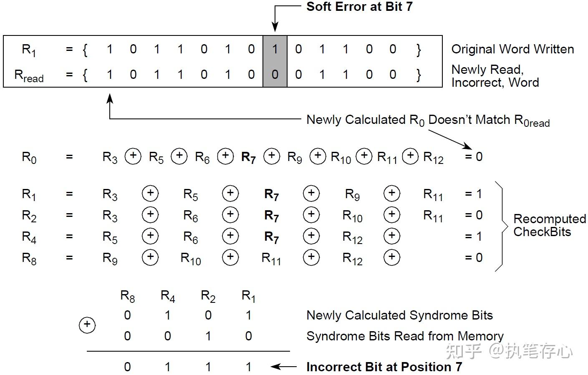
Task: Click the XOR circle left of the syndrome bits
Action: (x=87, y=325)
